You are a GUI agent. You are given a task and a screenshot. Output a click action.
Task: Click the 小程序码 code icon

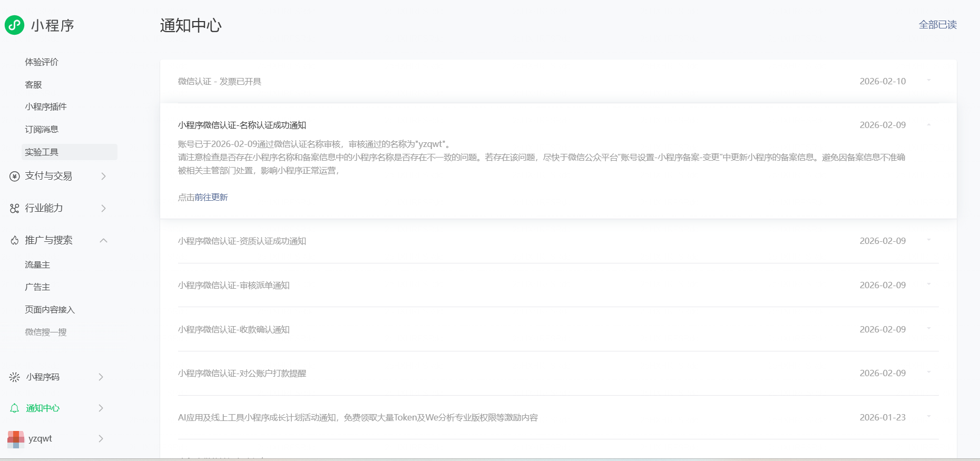tap(15, 377)
